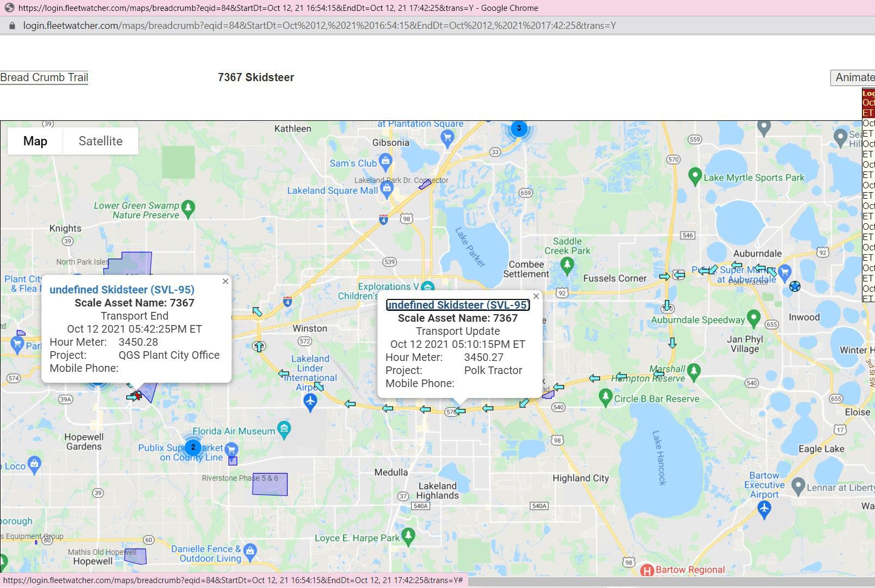Click the cluster marker labeled 3
The image size is (875, 588).
coord(519,128)
